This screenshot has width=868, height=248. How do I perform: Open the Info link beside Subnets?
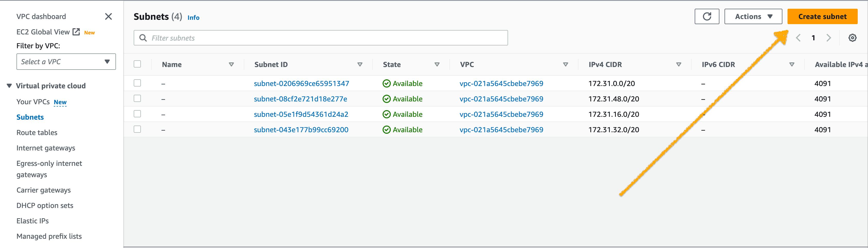193,17
